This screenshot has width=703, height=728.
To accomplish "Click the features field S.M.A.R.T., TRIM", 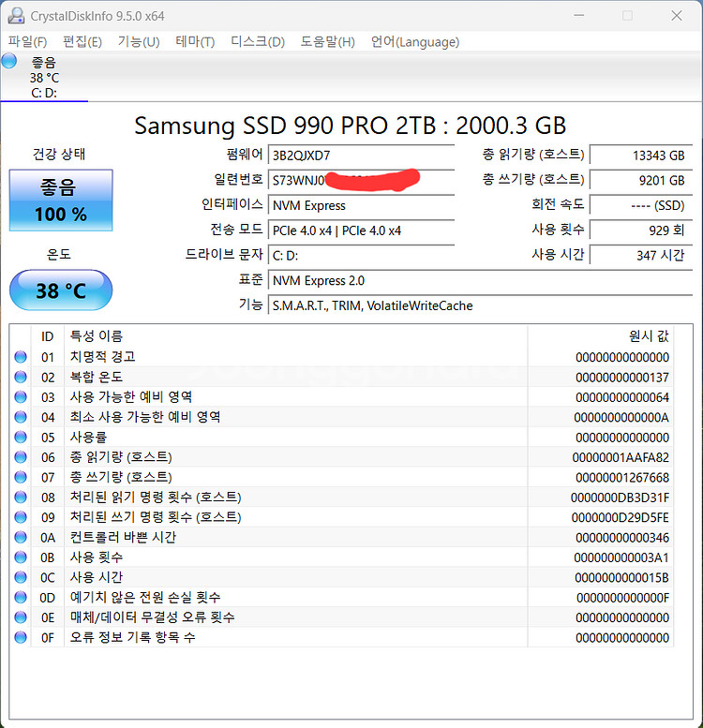I will pos(480,305).
